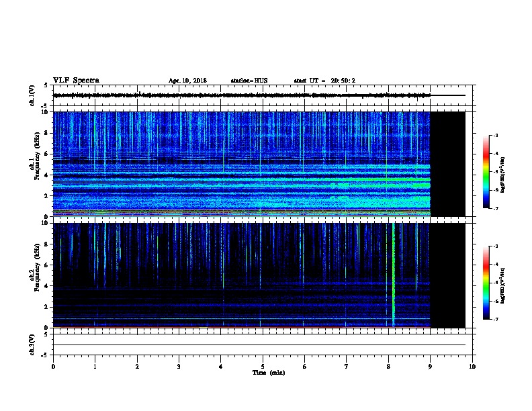Screen dimensions: 532x411
Task: Click the "6" kHz tick on ch.1 frequency axis
Action: 46,154
